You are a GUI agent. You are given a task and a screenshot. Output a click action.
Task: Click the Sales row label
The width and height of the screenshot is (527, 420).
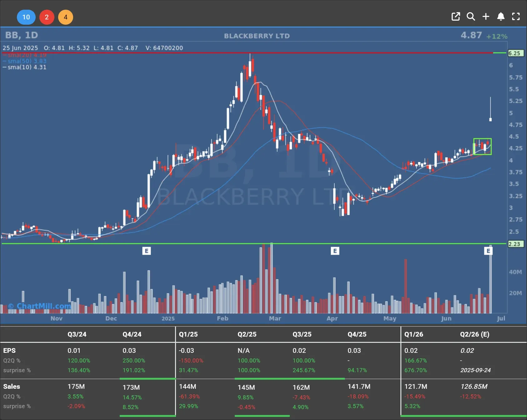tap(12, 387)
